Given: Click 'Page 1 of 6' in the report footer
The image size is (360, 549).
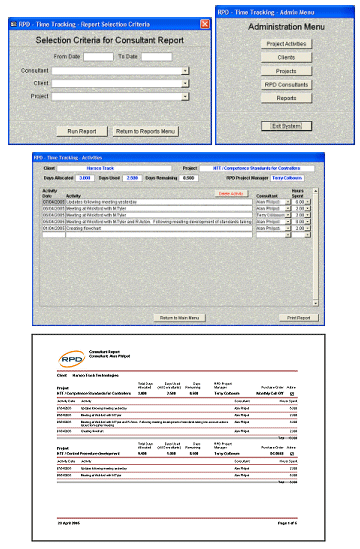Looking at the screenshot, I should click(x=287, y=523).
